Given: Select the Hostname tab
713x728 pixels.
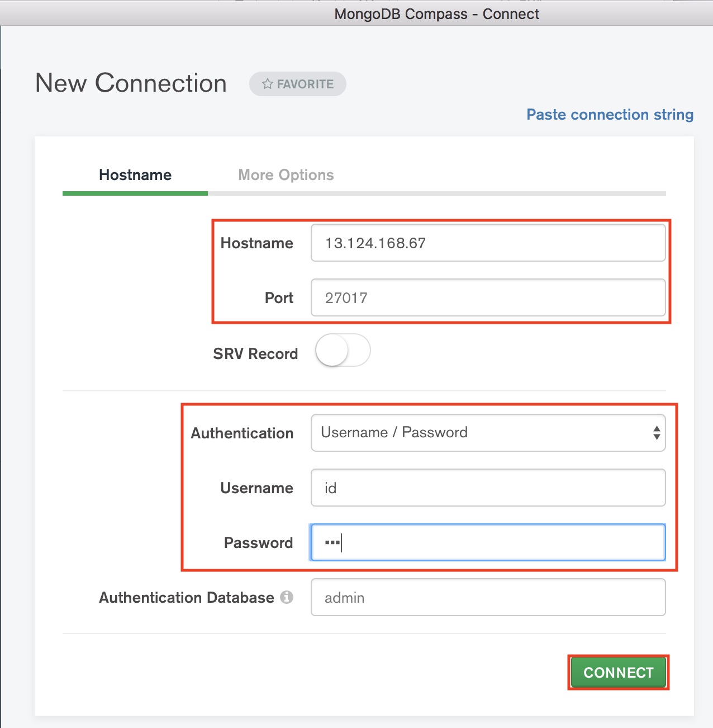Looking at the screenshot, I should tap(135, 174).
